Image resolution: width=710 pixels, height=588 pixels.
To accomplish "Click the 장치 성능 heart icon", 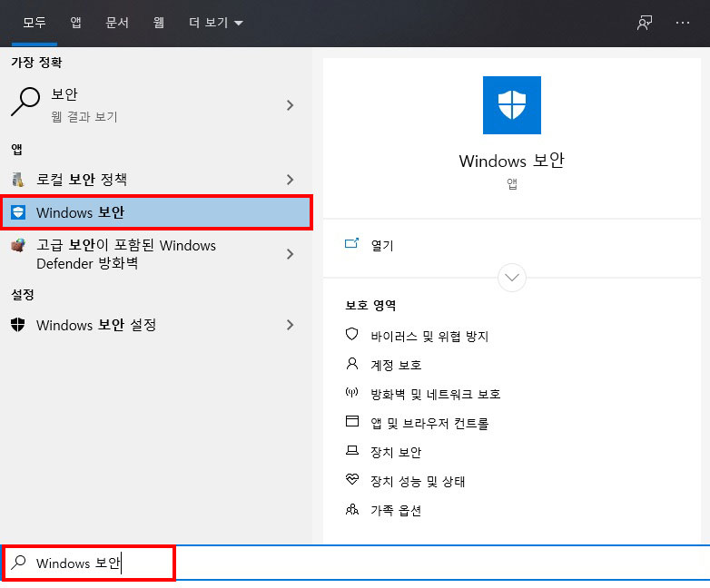I will (x=352, y=479).
